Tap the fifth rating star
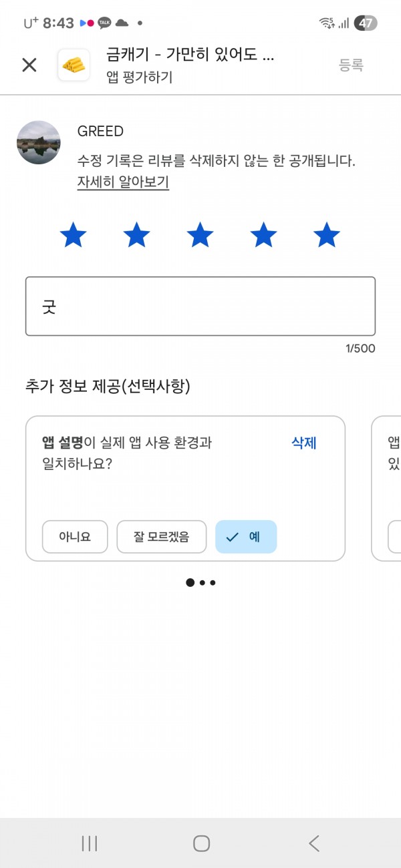401x868 pixels. pyautogui.click(x=327, y=235)
